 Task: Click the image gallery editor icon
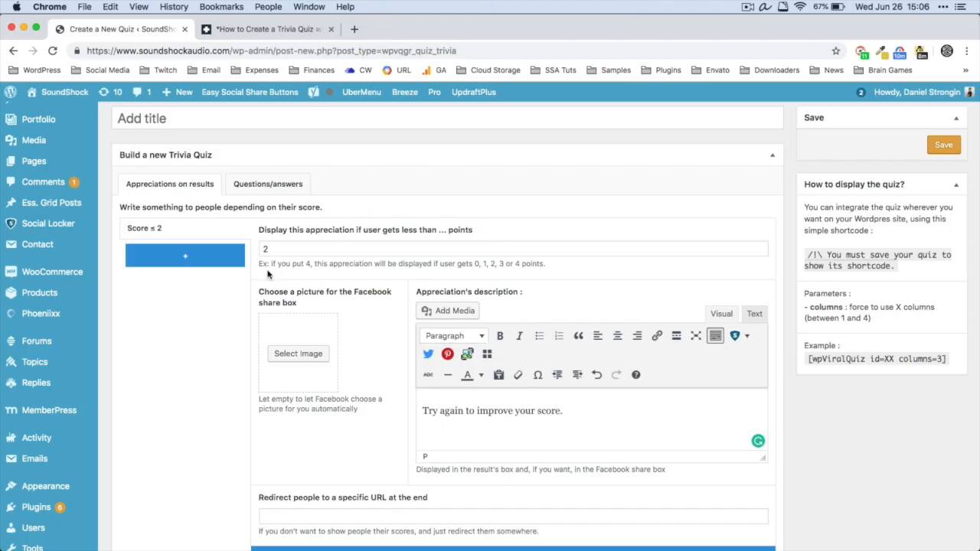[x=467, y=354]
